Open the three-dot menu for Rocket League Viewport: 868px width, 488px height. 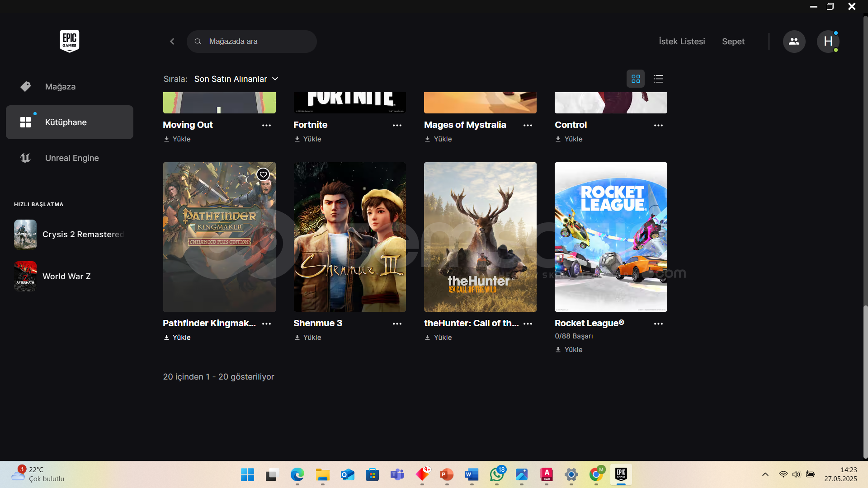658,324
